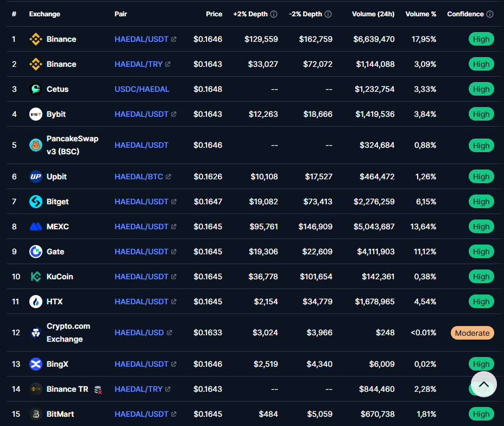Click external link icon for Crypto.com HAEDAL/USD

coord(169,333)
